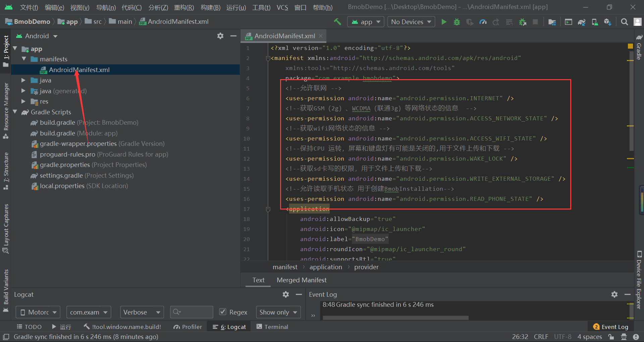Click the file read-only lock status icon
The image size is (644, 342).
tap(611, 337)
